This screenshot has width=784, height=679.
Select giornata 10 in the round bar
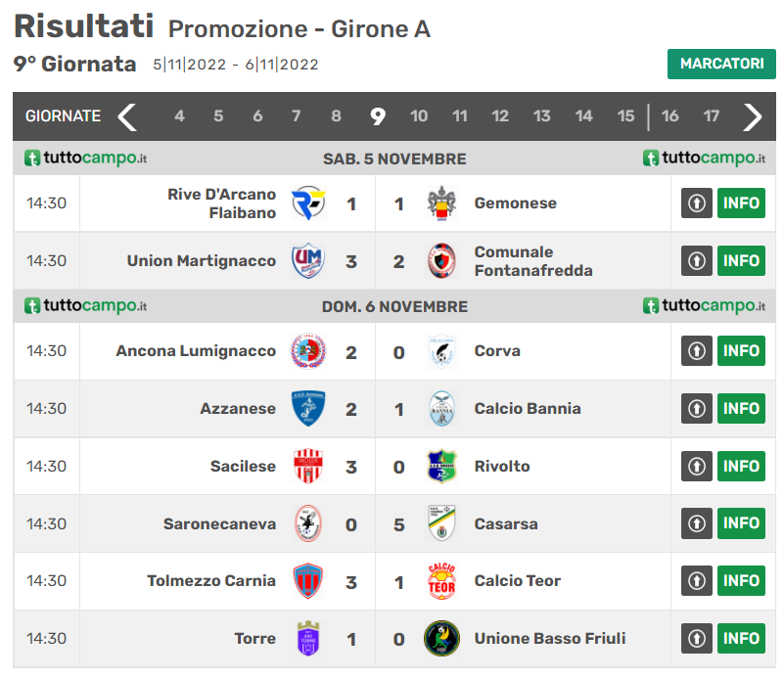[x=418, y=116]
